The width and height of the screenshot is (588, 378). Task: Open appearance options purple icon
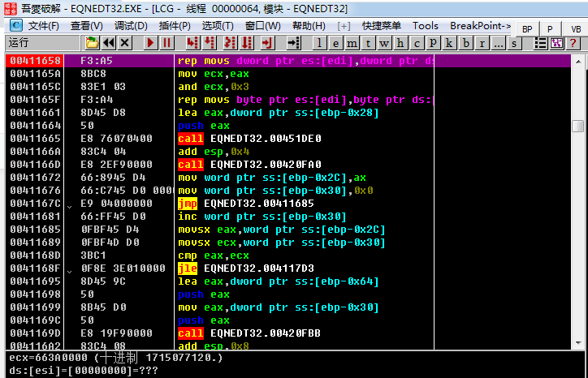tap(557, 44)
